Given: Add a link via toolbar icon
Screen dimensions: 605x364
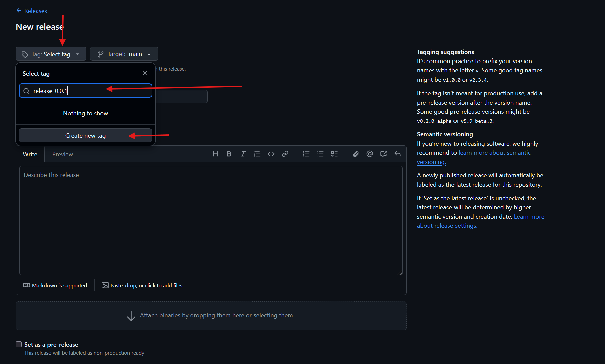Looking at the screenshot, I should click(285, 154).
